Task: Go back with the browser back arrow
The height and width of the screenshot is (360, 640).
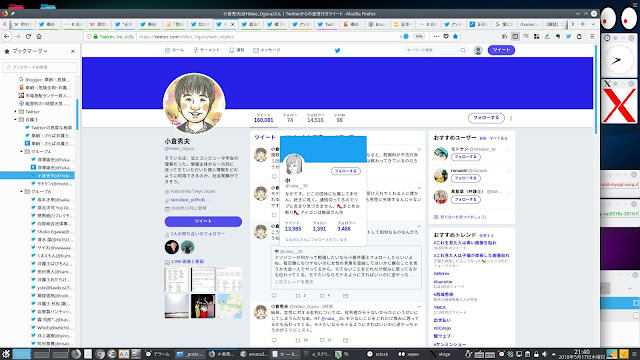Action: tap(7, 36)
